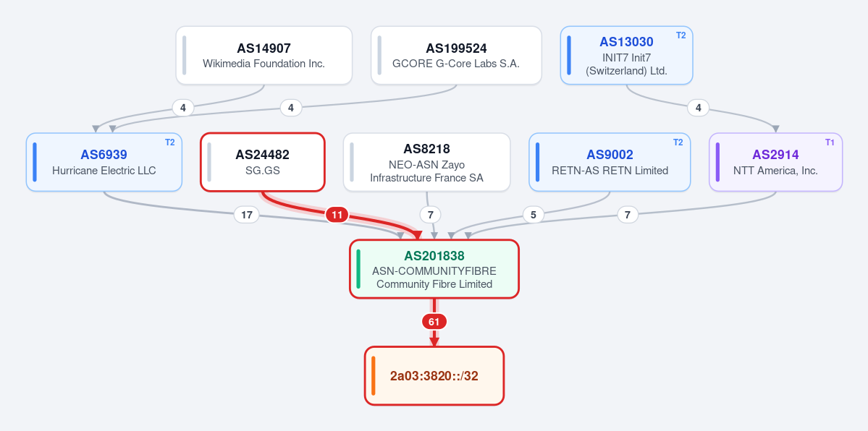Image resolution: width=868 pixels, height=431 pixels.
Task: Click the edge count badge labeled 5
Action: click(x=533, y=215)
